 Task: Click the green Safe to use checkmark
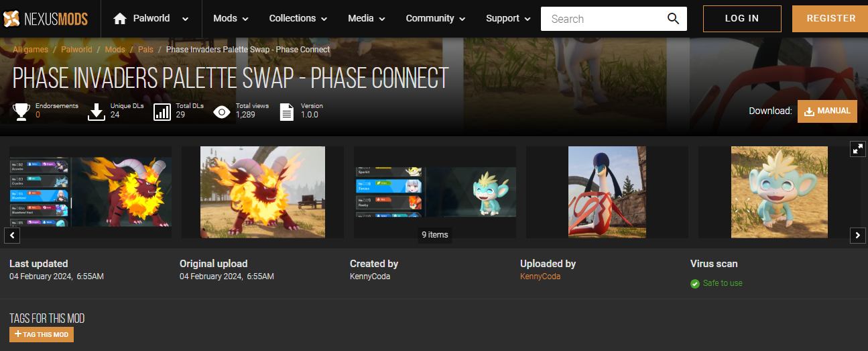(695, 284)
